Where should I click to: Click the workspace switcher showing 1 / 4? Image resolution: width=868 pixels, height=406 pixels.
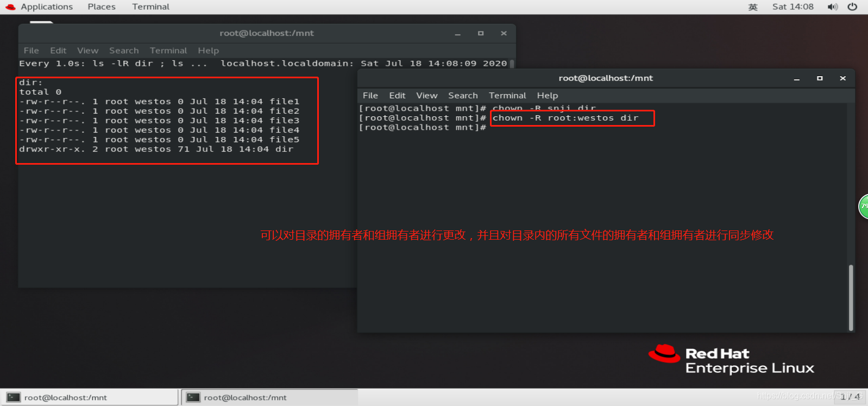[850, 397]
